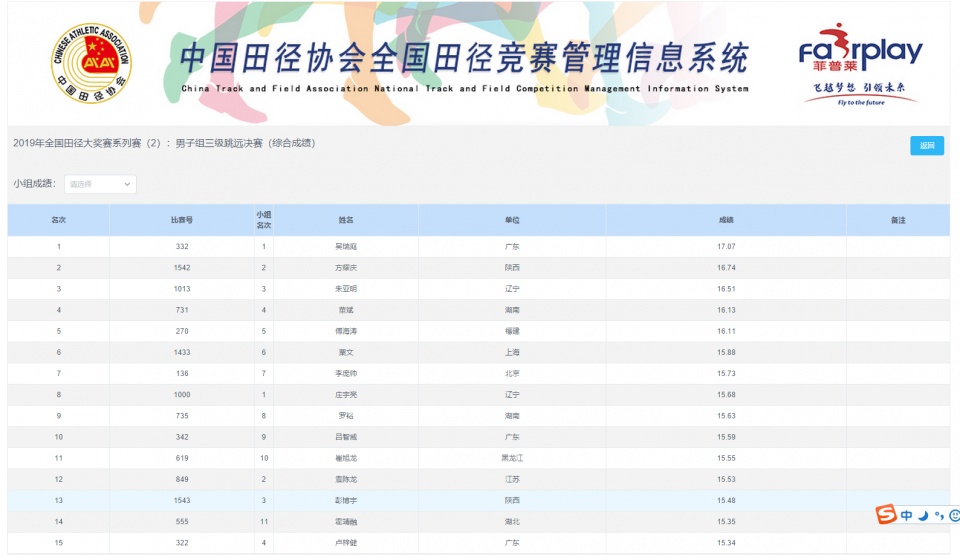Select bib number 849 cell

[x=182, y=479]
